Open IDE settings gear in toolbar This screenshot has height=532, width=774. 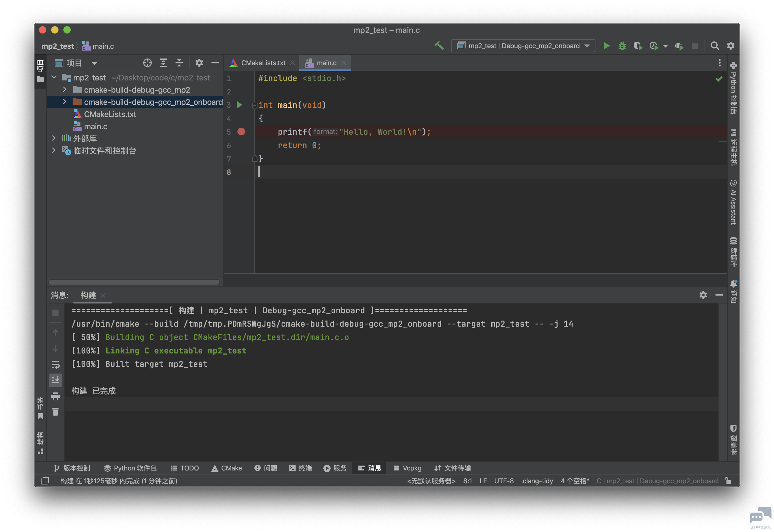point(730,46)
